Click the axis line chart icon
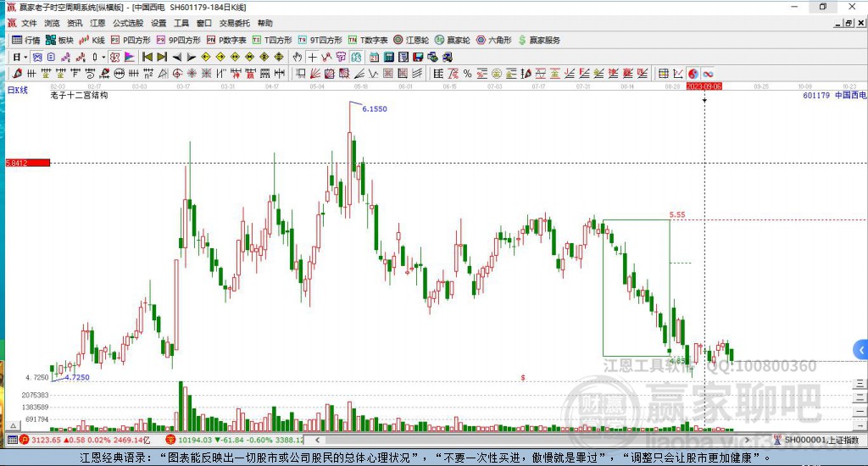868x466 pixels. [677, 73]
